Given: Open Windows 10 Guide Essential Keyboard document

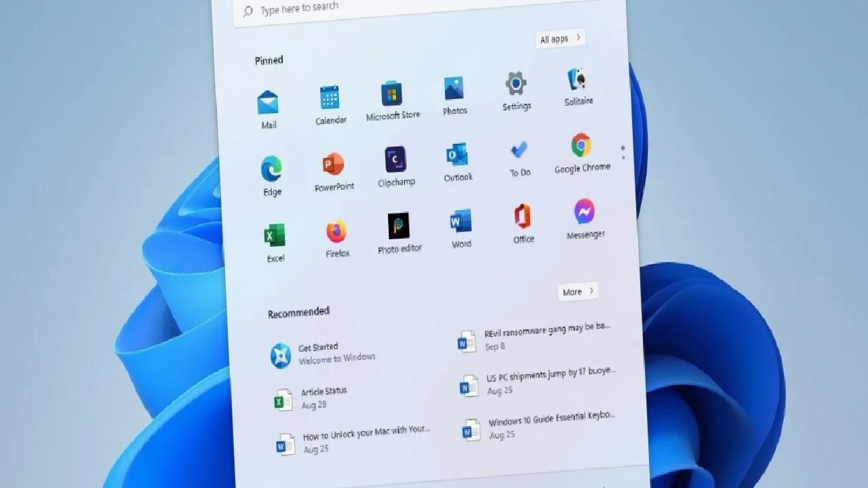Looking at the screenshot, I should (x=540, y=426).
